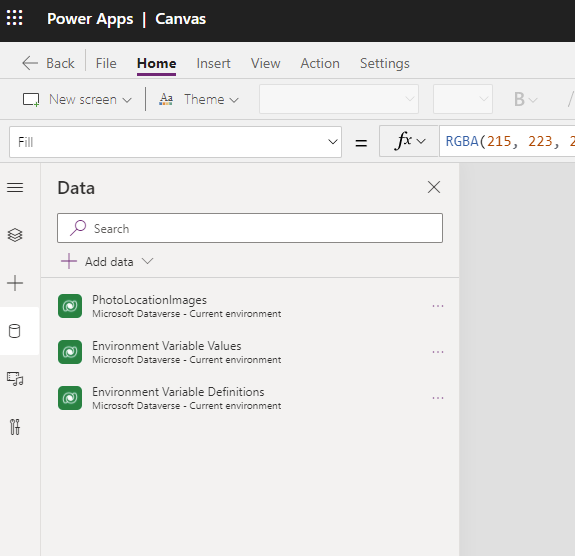Switch to the Insert tab
The height and width of the screenshot is (556, 575).
point(213,63)
